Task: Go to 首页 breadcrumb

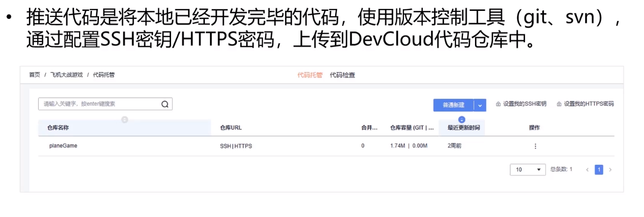Action: coord(34,75)
